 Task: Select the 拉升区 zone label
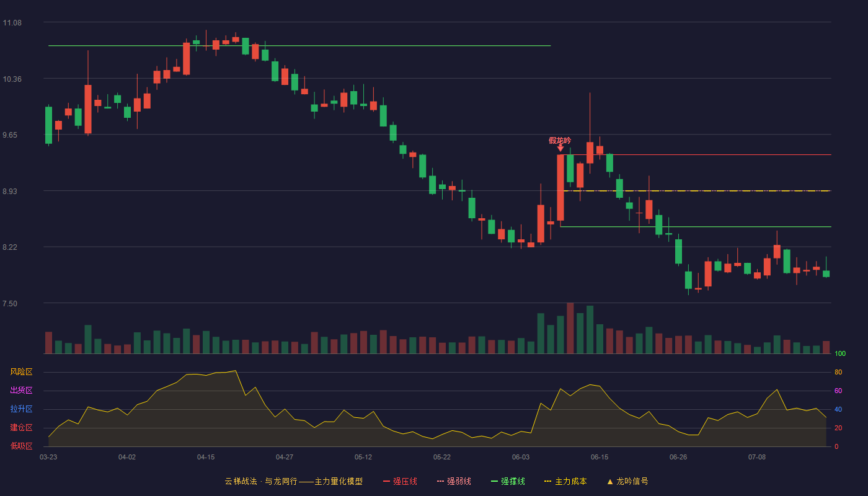coord(21,409)
